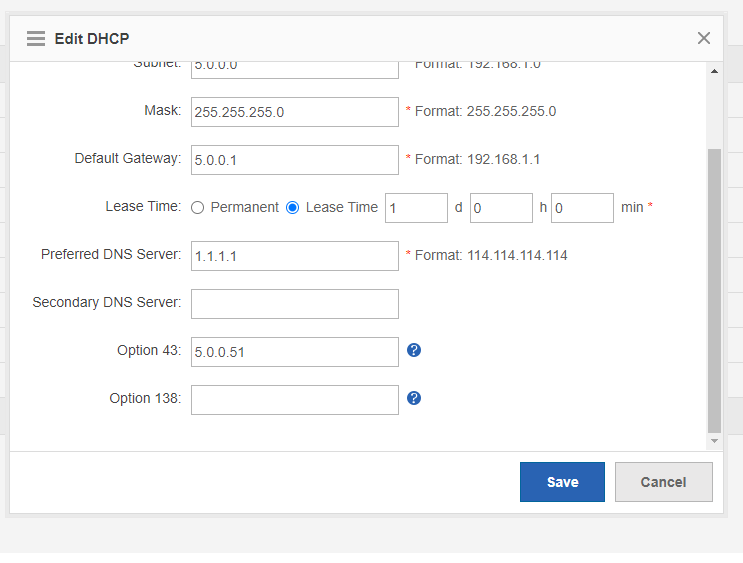Click the Edit DHCP title text
Viewport: 743px width, 563px height.
[92, 38]
